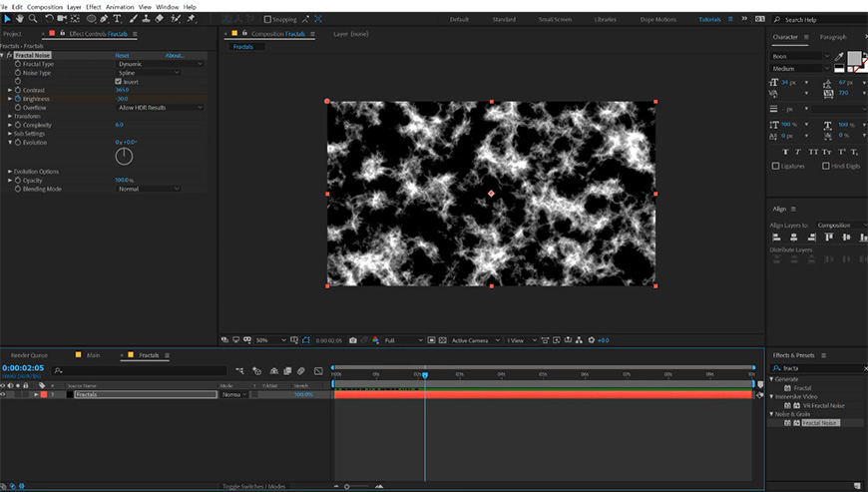Click the Character fill color swatch

pos(856,59)
